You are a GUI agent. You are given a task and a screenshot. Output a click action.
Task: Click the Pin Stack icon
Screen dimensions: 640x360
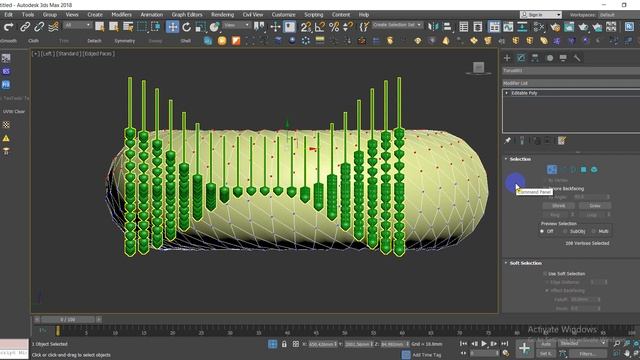(507, 141)
